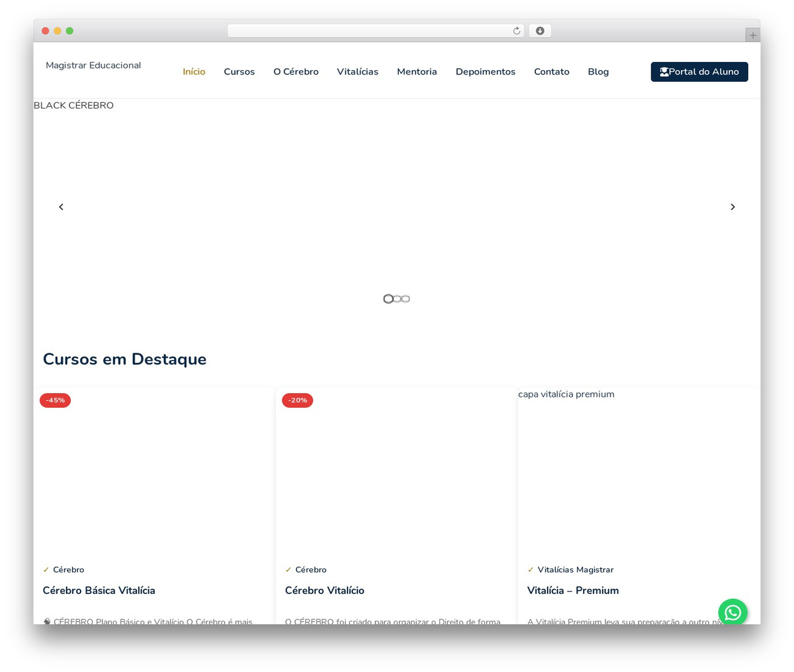Click the browser address bar
The image size is (794, 672).
(375, 31)
